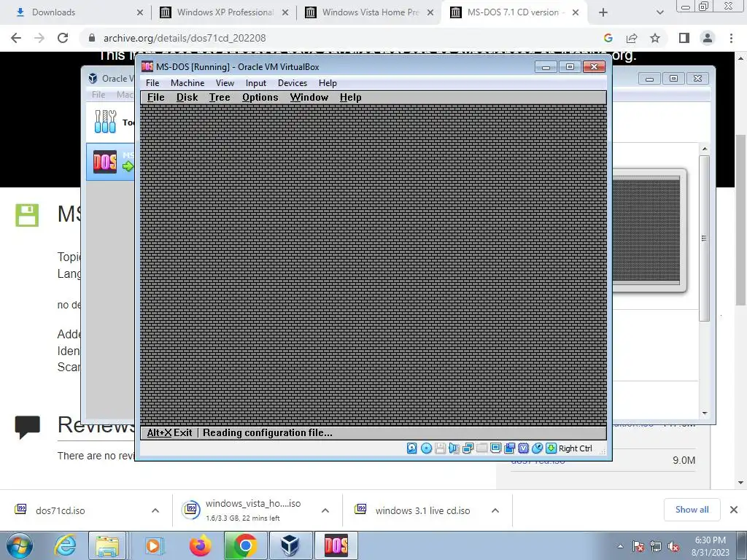Open bold Help menu in DOS guest
The height and width of the screenshot is (560, 747).
pos(351,98)
